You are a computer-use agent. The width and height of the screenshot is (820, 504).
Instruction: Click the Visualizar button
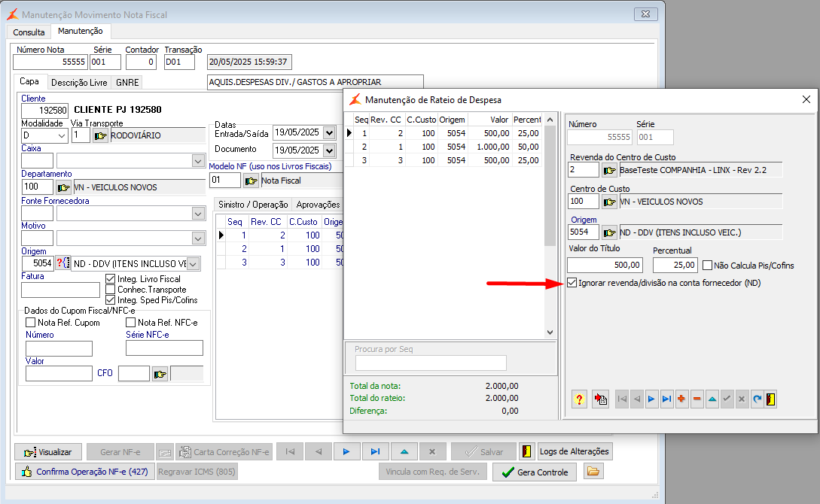[48, 452]
